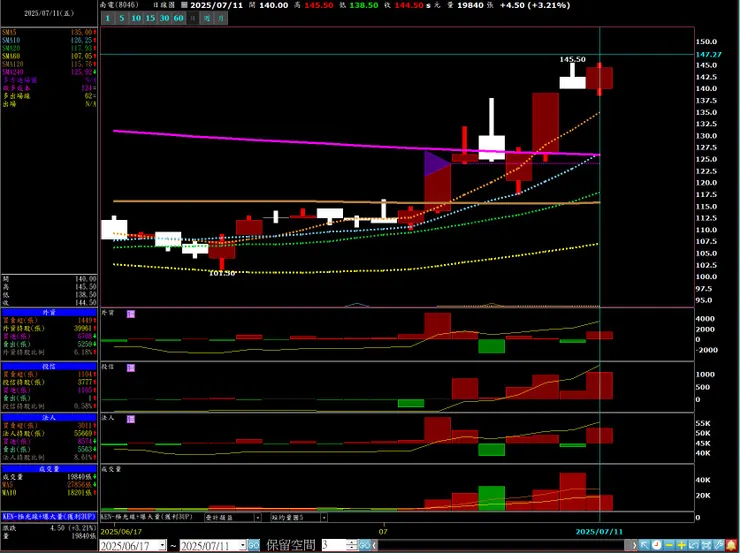
Task: Click the 保留空間 value field showing 3
Action: [x=333, y=545]
